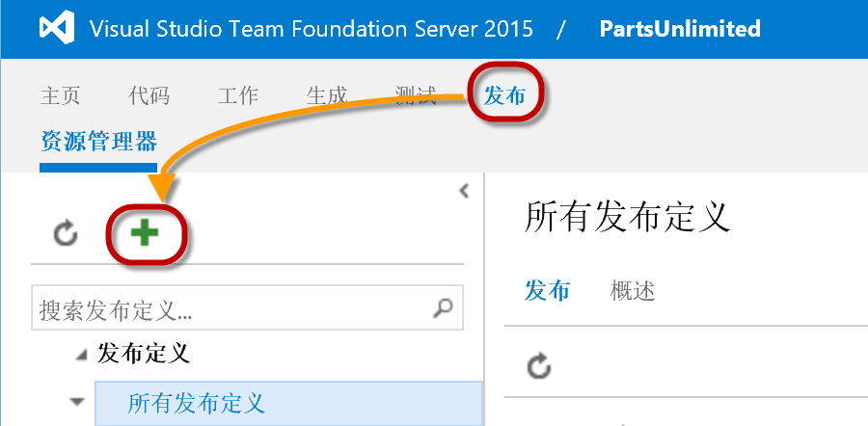This screenshot has width=868, height=426.
Task: Collapse the 发布定义 tree node
Action: click(x=81, y=356)
